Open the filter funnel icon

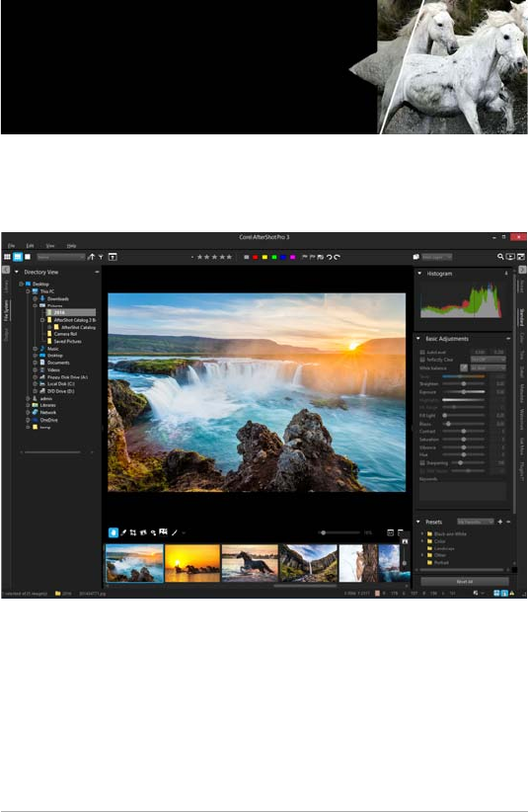[101, 257]
